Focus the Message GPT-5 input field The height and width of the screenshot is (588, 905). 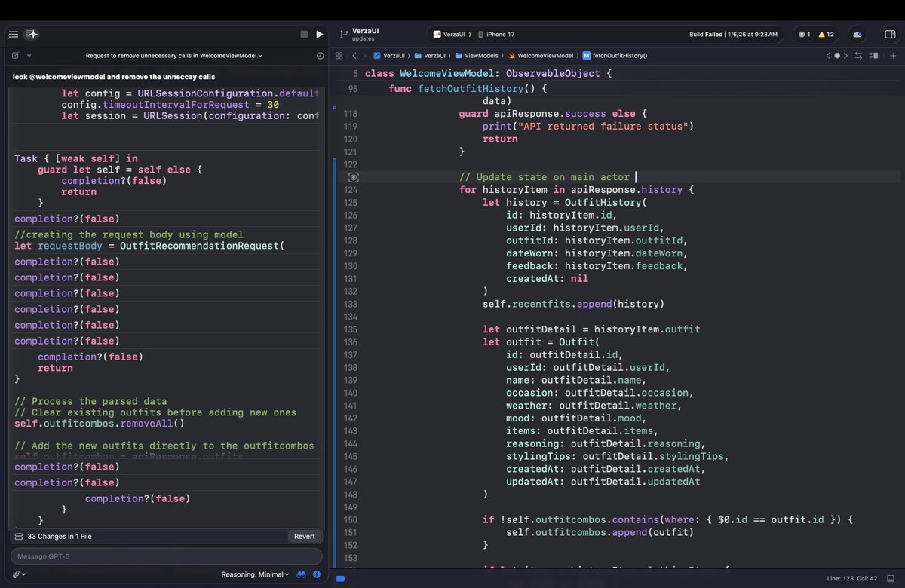click(166, 556)
